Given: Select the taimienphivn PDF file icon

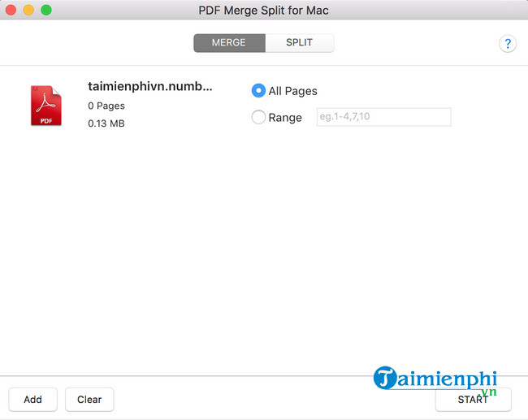Looking at the screenshot, I should tap(46, 106).
